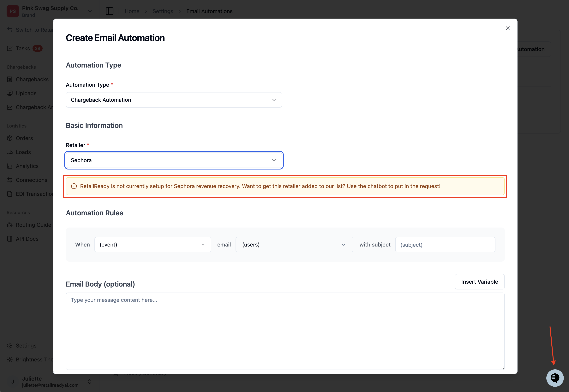569x392 pixels.
Task: Click the Orders box icon
Action: click(10, 138)
